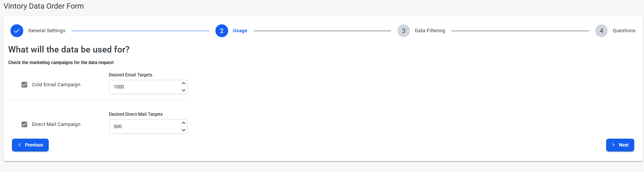The height and width of the screenshot is (172, 644).
Task: Click the step 4 circle icon
Action: tap(601, 31)
